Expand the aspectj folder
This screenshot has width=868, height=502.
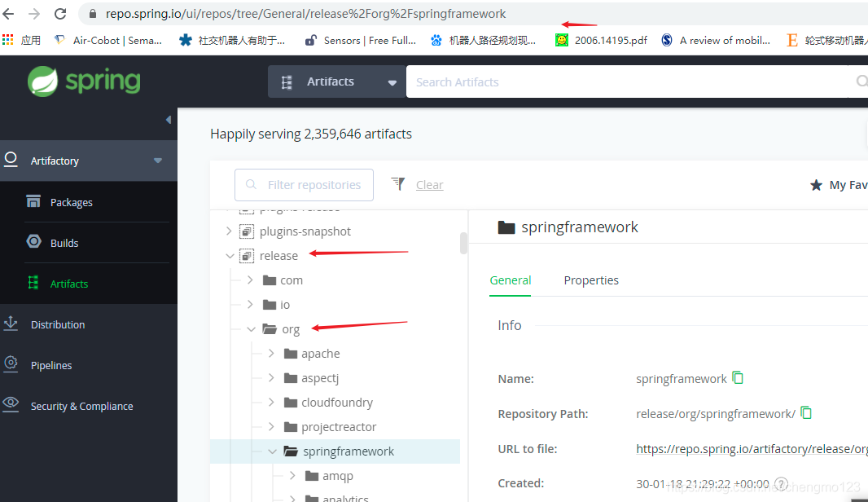pyautogui.click(x=271, y=377)
